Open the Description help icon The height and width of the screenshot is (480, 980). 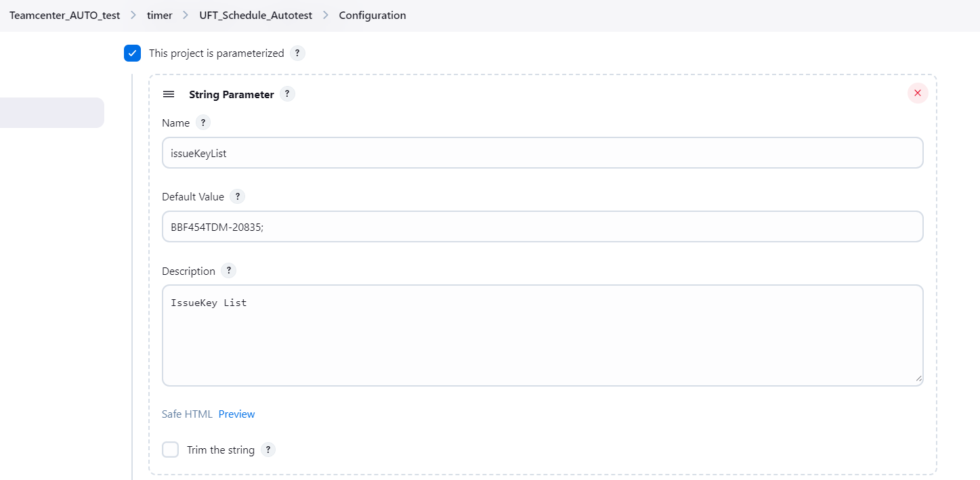point(229,271)
